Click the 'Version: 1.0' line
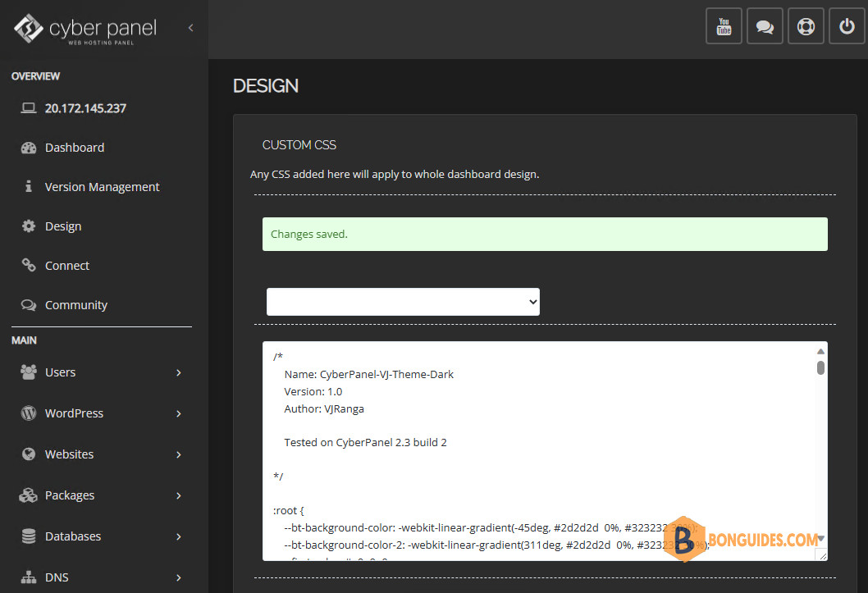Viewport: 868px width, 593px height. [x=313, y=392]
